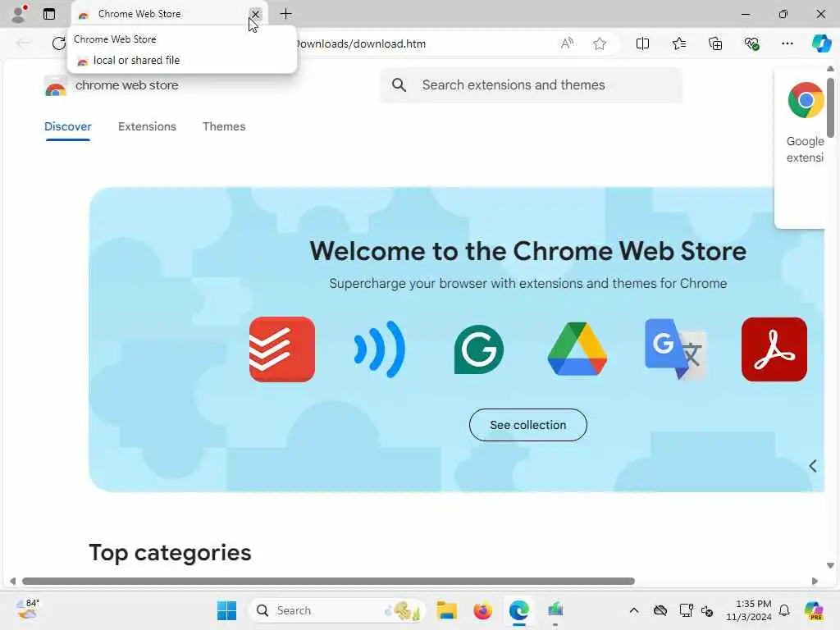Click the vertical scrollbar thumb
The height and width of the screenshot is (630, 840).
(830, 107)
